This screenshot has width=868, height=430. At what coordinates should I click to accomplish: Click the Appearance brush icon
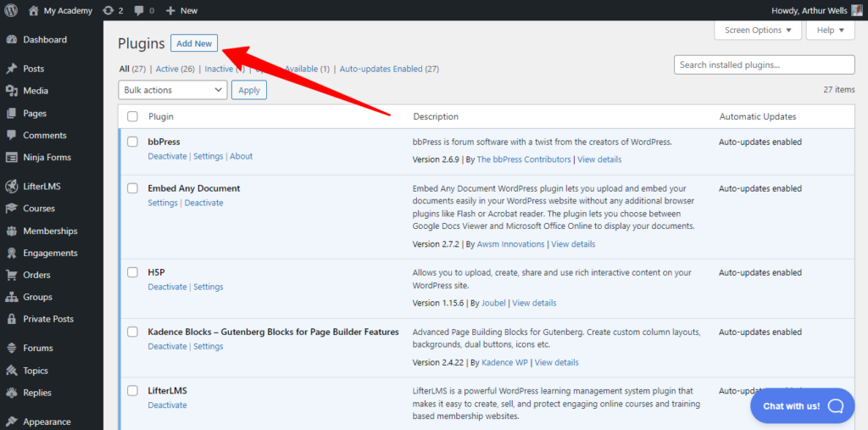(x=12, y=422)
